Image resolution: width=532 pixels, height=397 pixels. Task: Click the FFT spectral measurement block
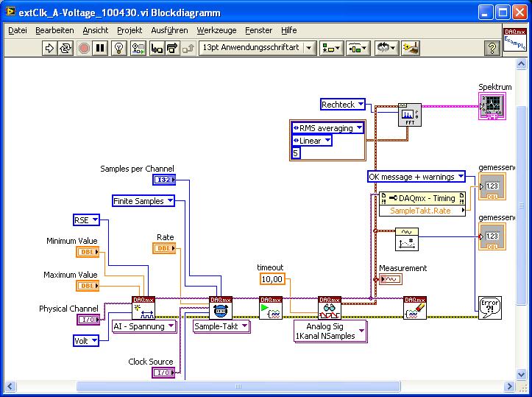409,114
